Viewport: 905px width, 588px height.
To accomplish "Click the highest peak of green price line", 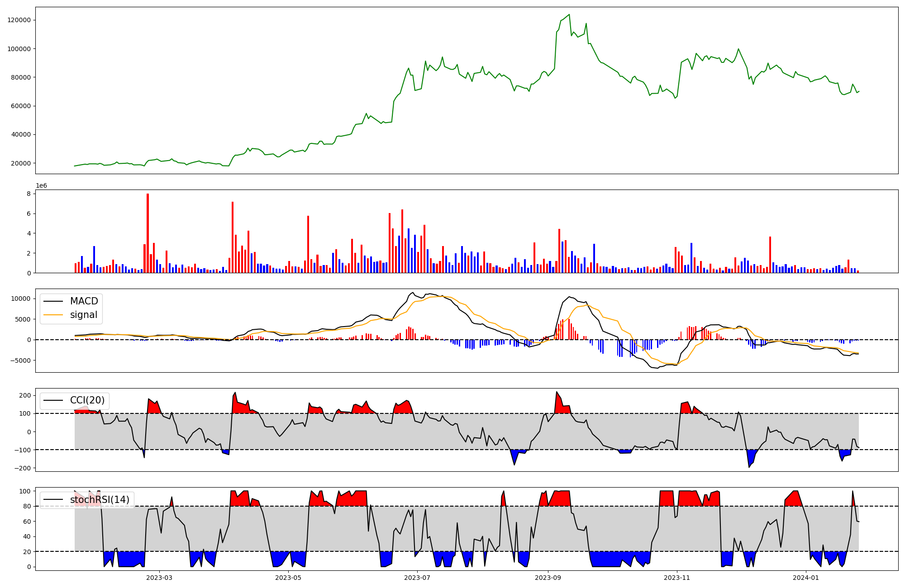I will 569,14.
